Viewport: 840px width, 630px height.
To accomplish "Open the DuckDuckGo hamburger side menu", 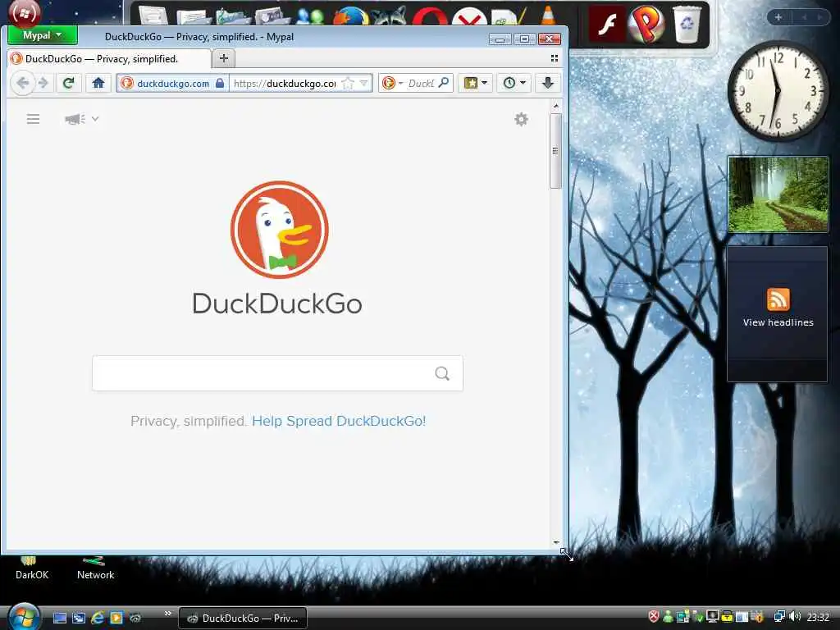I will pyautogui.click(x=33, y=119).
